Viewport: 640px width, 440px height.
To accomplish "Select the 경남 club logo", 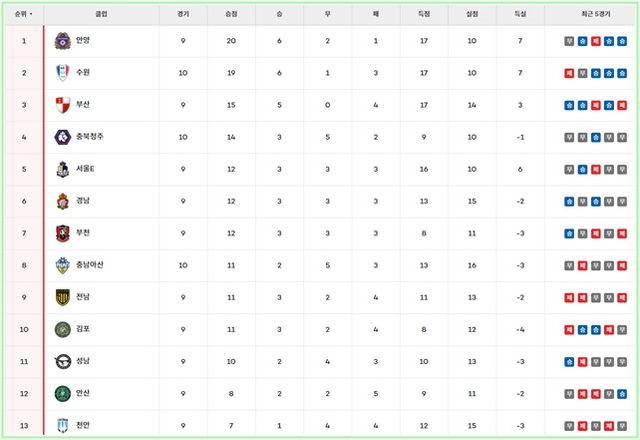I will pos(63,201).
